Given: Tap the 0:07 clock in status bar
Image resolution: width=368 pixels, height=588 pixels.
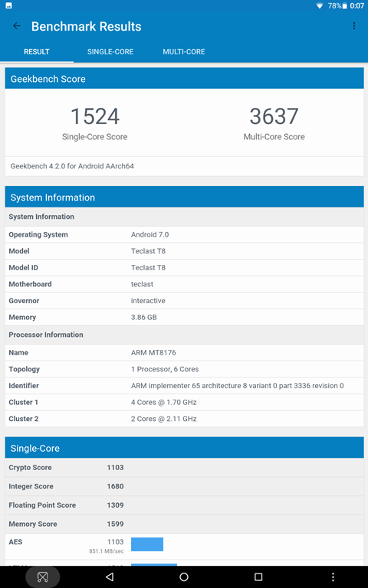Looking at the screenshot, I should point(356,5).
